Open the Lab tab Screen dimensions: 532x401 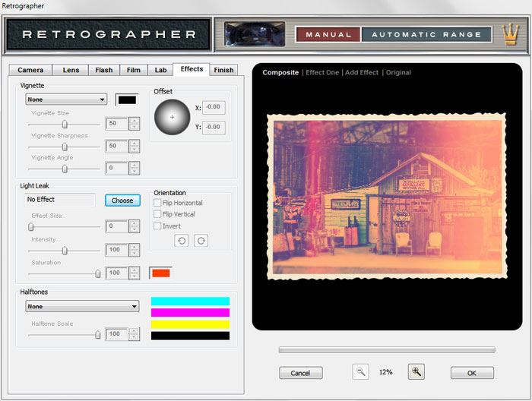click(x=160, y=70)
